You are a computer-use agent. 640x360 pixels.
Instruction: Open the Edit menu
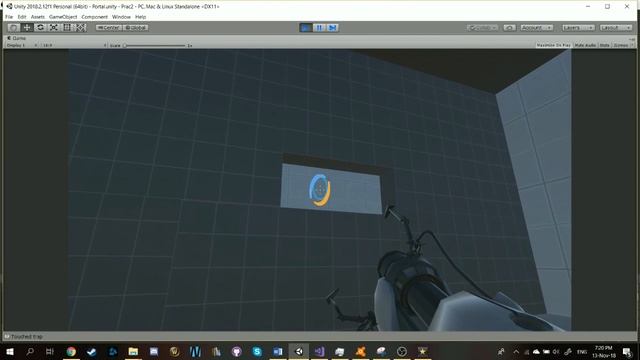(x=22, y=17)
